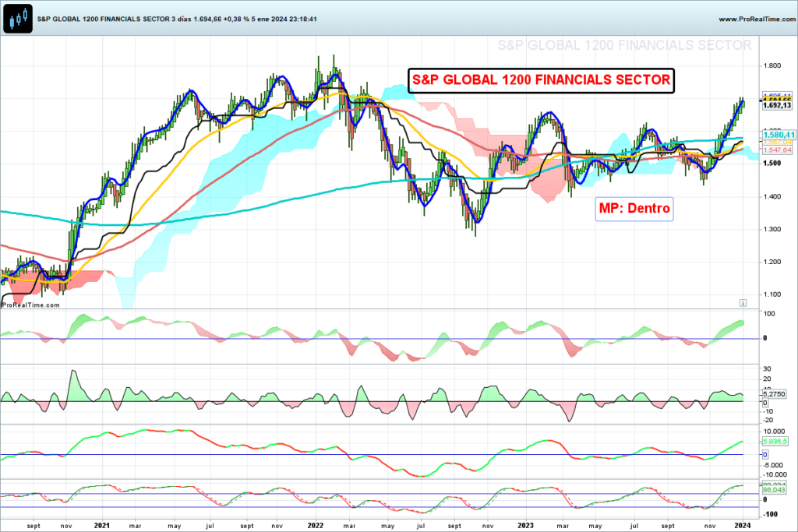The height and width of the screenshot is (532, 798).
Task: Click the 1.400 price axis level
Action: (x=772, y=196)
